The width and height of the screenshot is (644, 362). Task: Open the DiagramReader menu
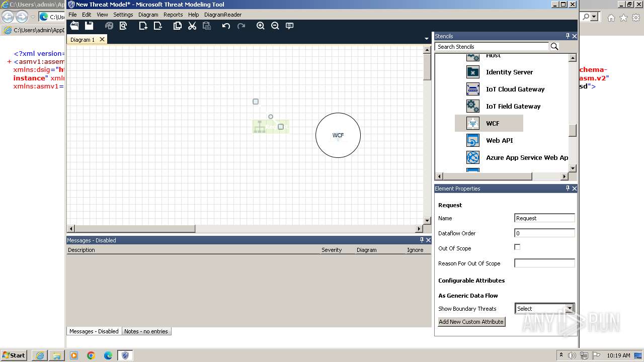pos(223,15)
